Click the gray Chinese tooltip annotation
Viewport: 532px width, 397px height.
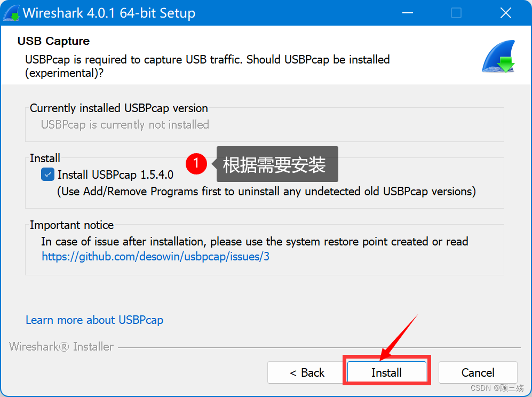tap(277, 164)
